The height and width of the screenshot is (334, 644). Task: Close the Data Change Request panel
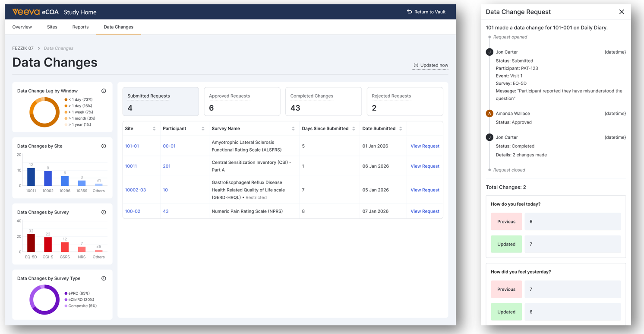[622, 12]
